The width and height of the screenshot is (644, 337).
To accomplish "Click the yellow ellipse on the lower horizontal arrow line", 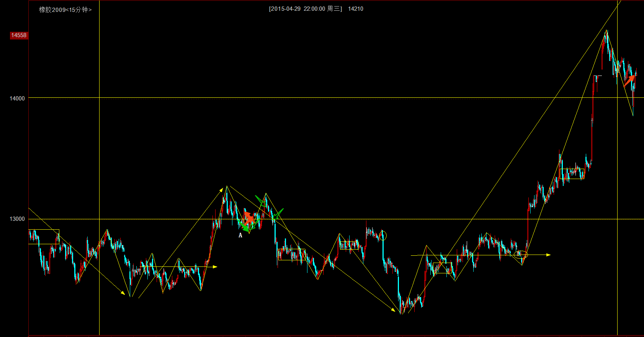I will (x=521, y=254).
